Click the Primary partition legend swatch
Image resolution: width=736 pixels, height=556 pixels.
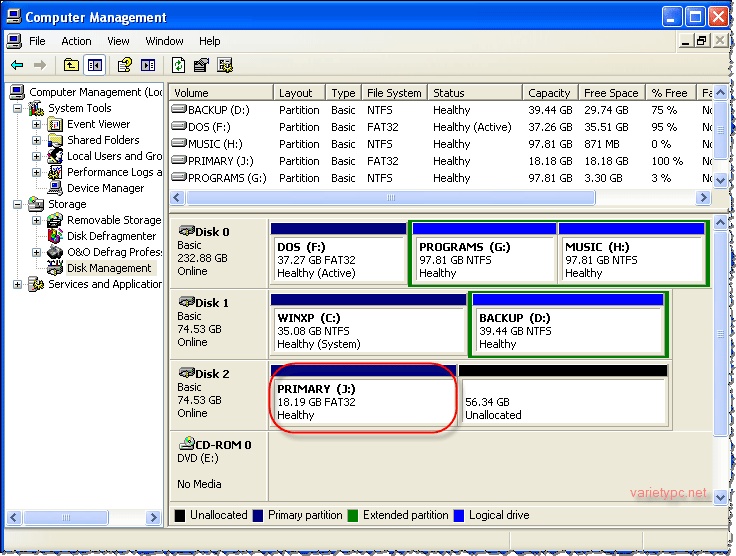coord(258,516)
